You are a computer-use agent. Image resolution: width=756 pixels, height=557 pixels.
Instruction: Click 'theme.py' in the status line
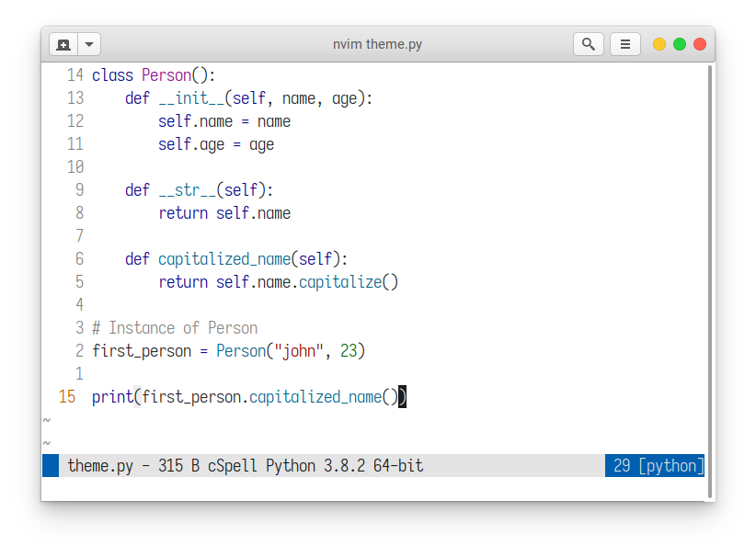tap(100, 466)
